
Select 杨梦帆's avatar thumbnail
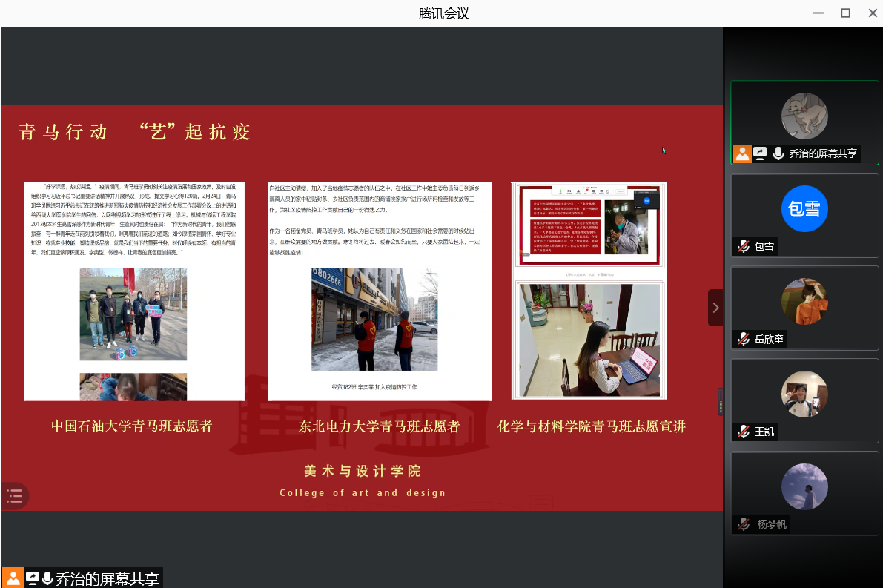804,486
